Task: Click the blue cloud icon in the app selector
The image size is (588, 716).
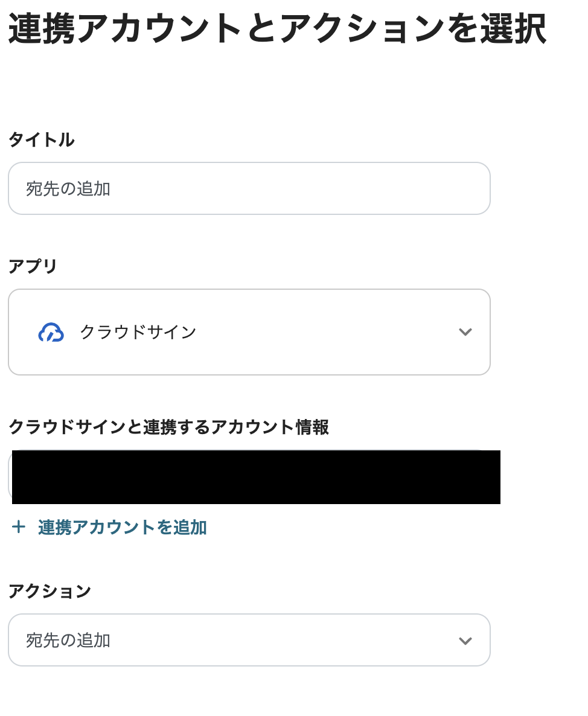Action: tap(52, 331)
